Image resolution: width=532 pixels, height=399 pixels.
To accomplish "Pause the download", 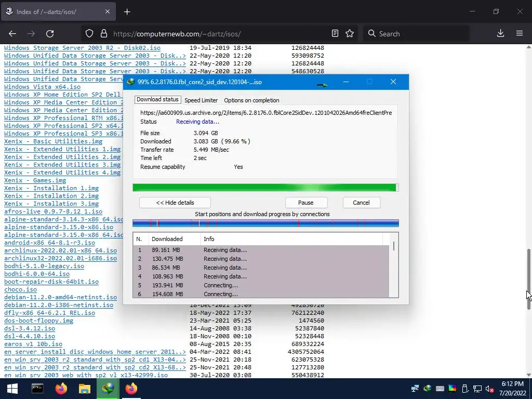I will pos(305,203).
